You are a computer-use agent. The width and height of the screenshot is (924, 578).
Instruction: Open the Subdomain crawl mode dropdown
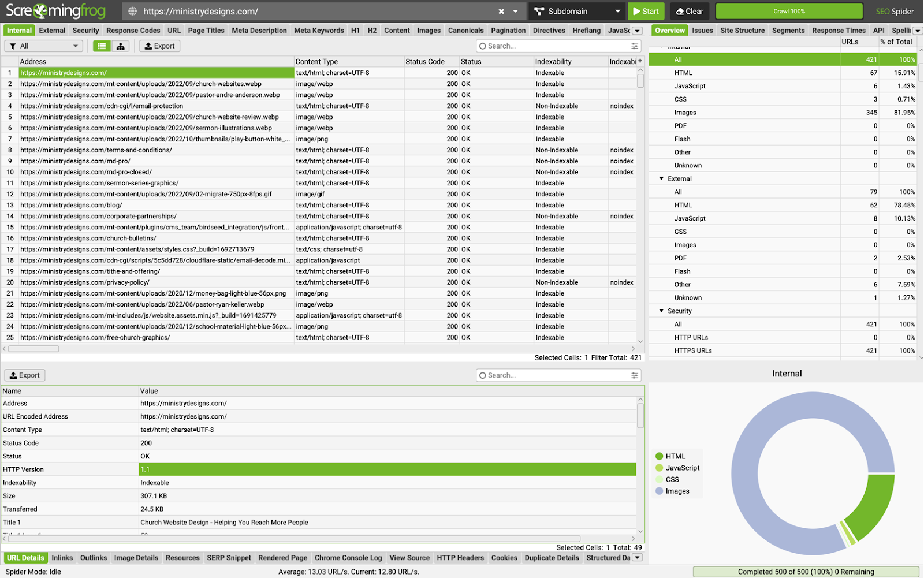coord(577,11)
